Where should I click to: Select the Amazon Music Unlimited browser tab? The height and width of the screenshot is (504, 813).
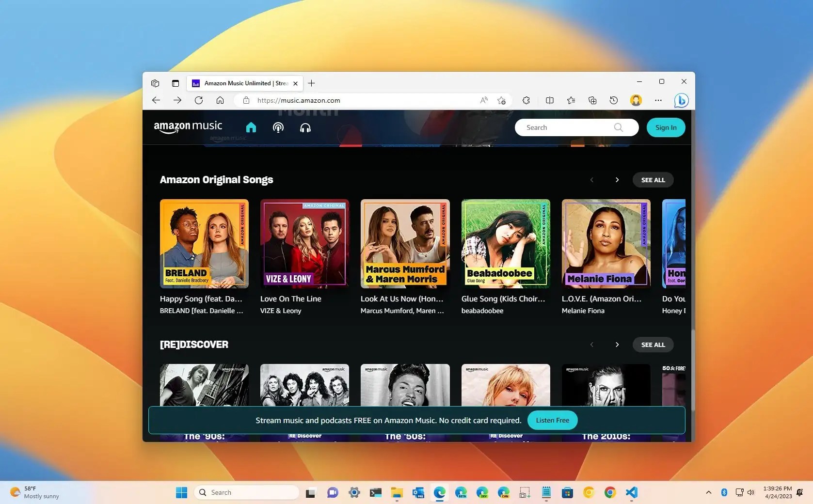click(242, 83)
